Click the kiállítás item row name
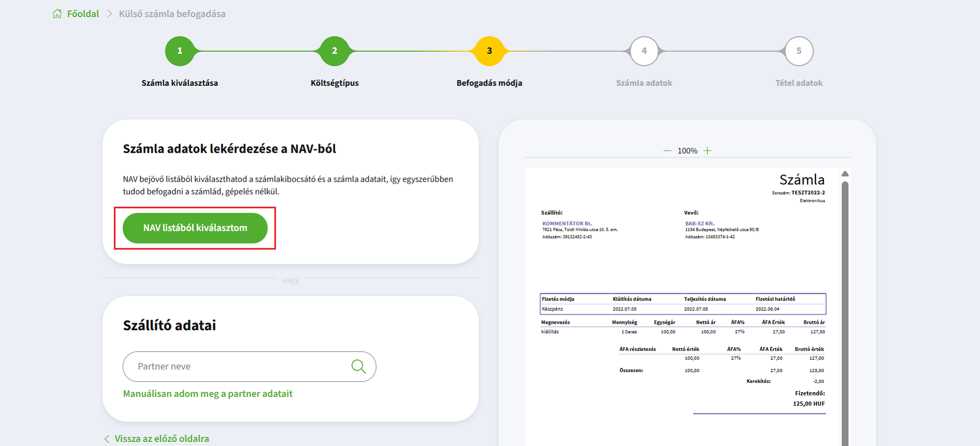The image size is (980, 446). click(x=550, y=332)
